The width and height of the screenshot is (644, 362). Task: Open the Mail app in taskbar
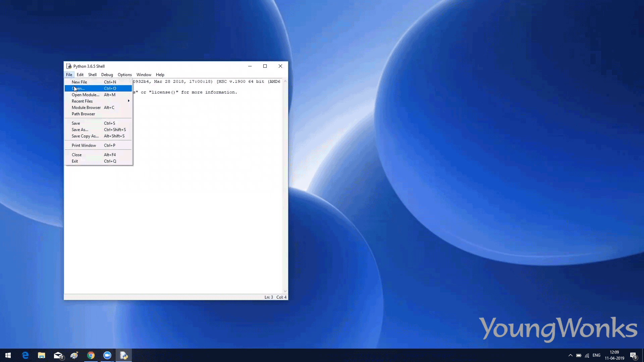[x=58, y=355]
